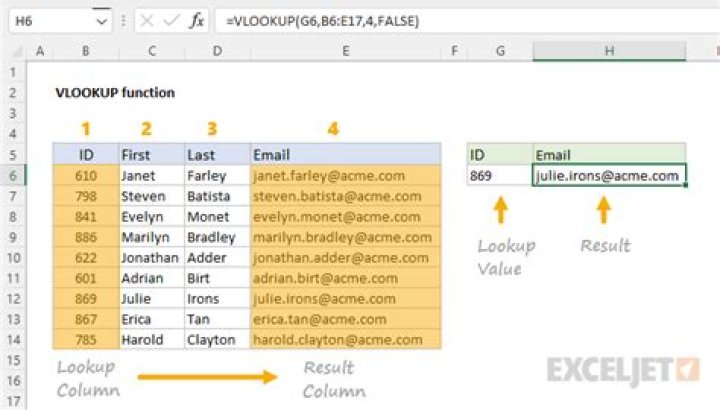This screenshot has width=720, height=410.
Task: Click the ID cell containing 610
Action: (x=86, y=176)
